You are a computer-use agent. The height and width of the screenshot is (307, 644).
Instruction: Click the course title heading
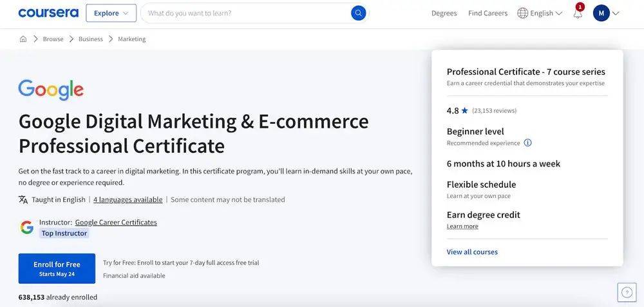pyautogui.click(x=193, y=134)
